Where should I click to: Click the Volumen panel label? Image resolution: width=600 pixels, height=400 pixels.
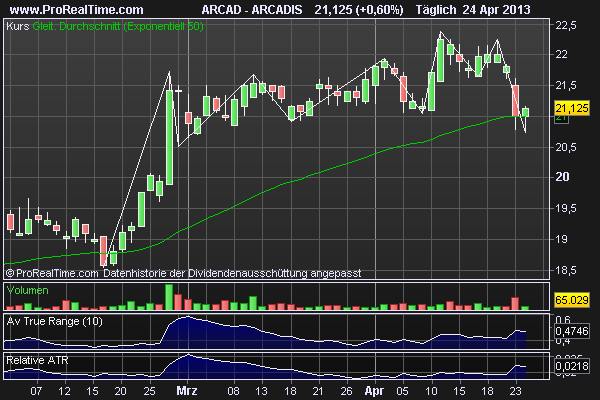(x=28, y=290)
